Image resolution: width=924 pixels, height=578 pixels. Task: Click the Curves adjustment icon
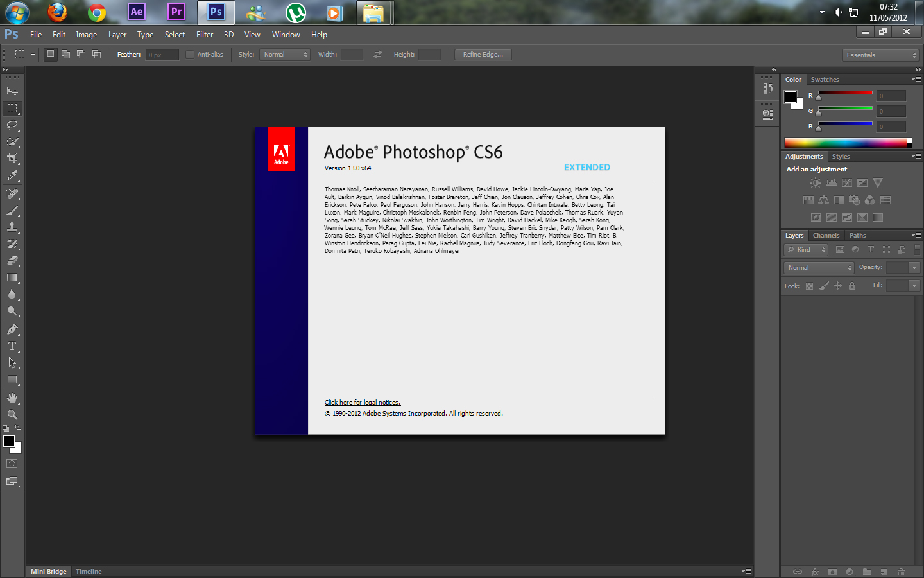tap(847, 183)
